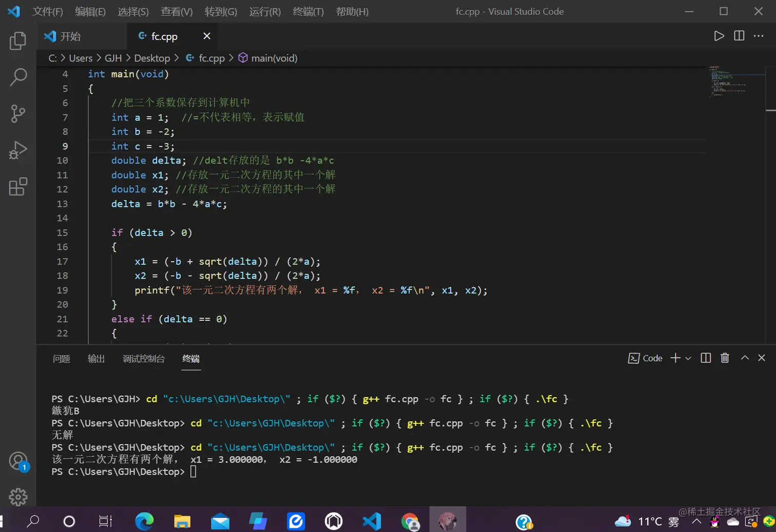
Task: Click the 'else if (delta == 0)' line
Action: (169, 319)
